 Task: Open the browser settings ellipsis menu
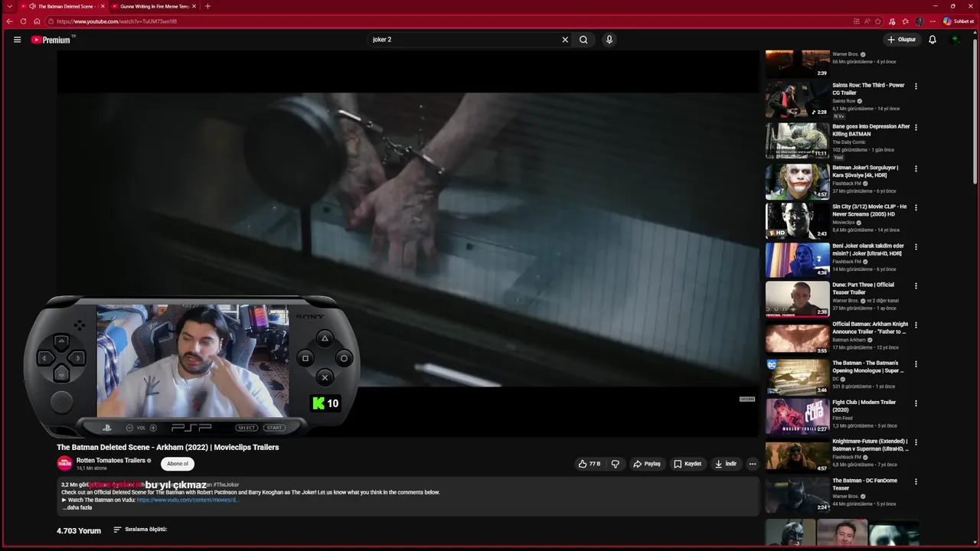pyautogui.click(x=933, y=21)
